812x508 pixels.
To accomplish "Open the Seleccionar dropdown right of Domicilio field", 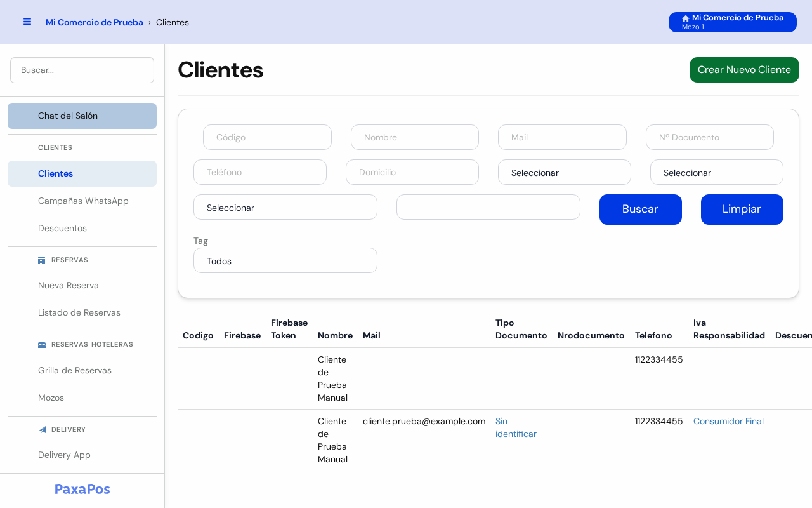I will click(x=565, y=172).
